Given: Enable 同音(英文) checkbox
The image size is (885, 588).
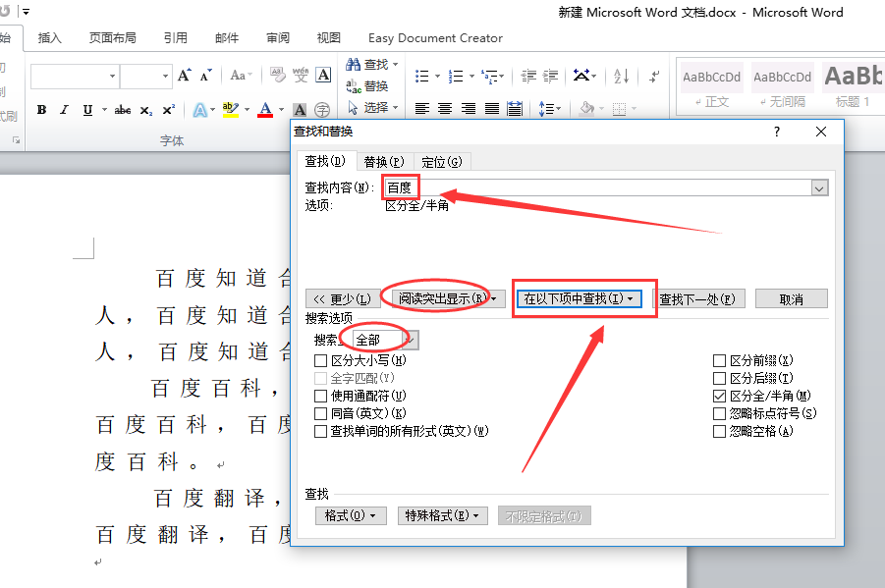Looking at the screenshot, I should pyautogui.click(x=320, y=413).
